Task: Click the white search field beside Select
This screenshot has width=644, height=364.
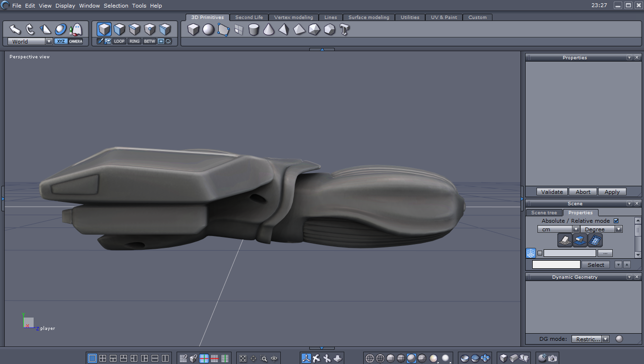Action: (556, 264)
